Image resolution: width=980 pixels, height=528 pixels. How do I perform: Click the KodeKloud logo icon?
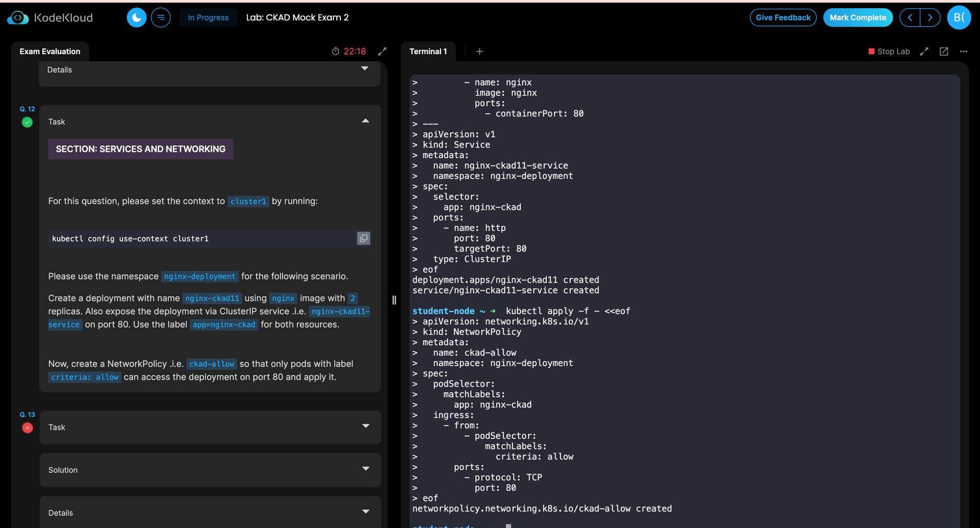tap(18, 18)
